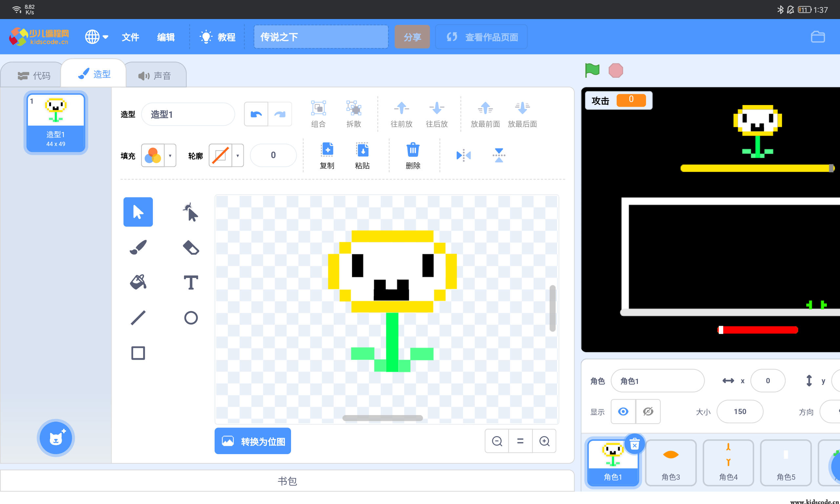Image resolution: width=840 pixels, height=504 pixels.
Task: Open the 书包 backpack bar
Action: point(287,481)
